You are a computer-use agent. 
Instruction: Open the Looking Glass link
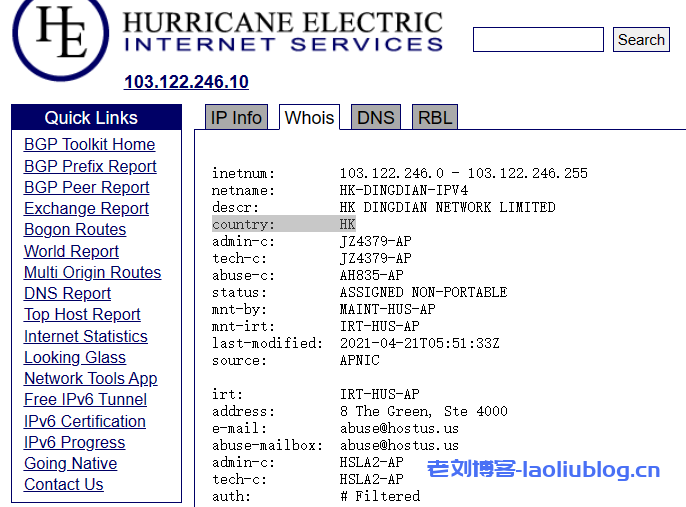point(75,357)
